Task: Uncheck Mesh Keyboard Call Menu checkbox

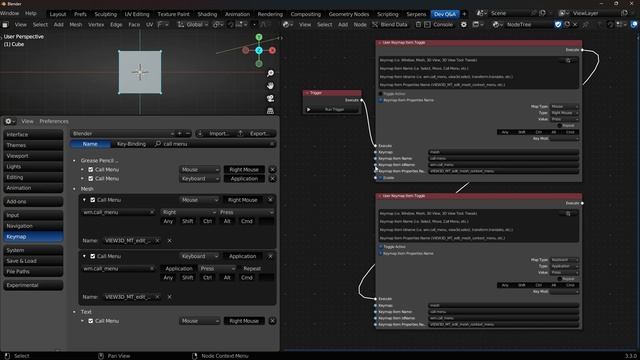Action: click(x=93, y=256)
